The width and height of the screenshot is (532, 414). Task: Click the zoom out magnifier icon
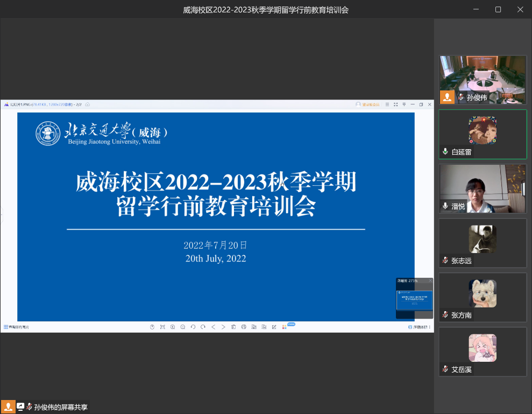tap(183, 327)
